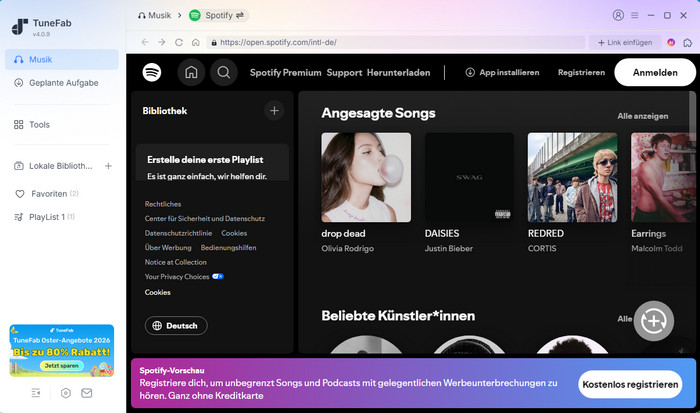
Task: Open Spotify search via magnifier icon
Action: point(224,72)
